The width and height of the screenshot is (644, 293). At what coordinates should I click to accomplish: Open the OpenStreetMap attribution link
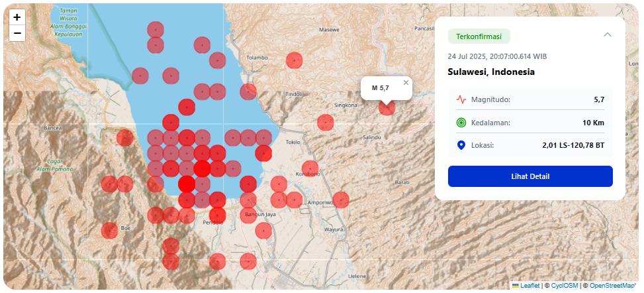pos(612,286)
